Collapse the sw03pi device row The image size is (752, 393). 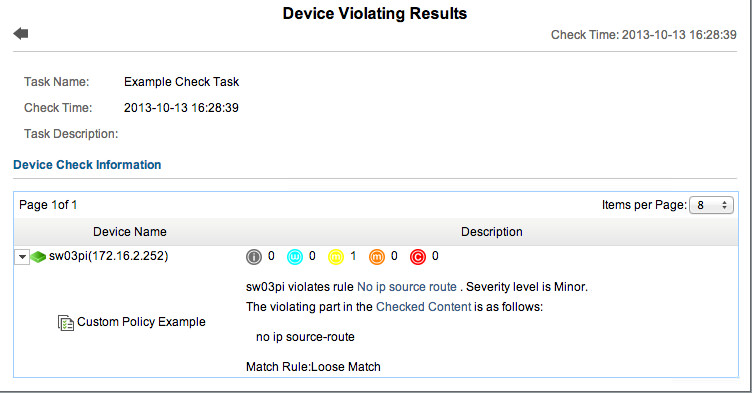pyautogui.click(x=22, y=257)
